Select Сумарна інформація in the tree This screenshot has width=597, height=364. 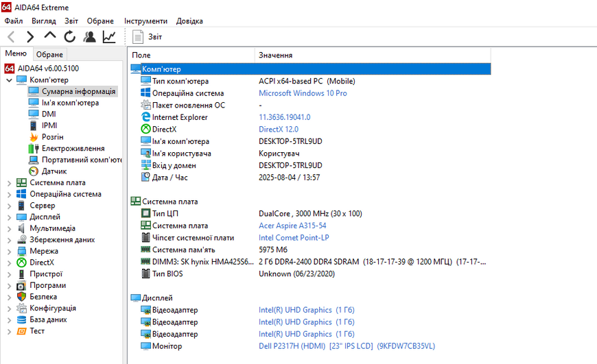(x=72, y=91)
